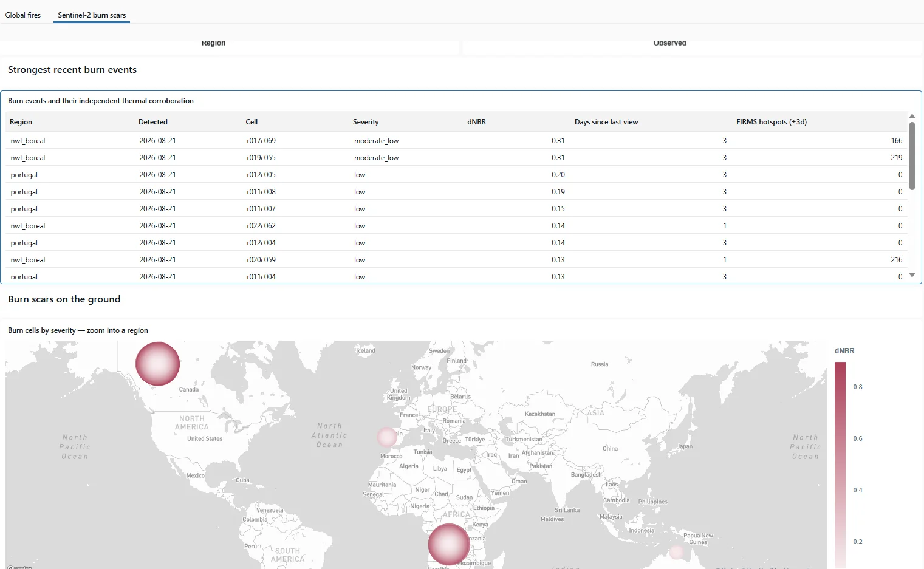924x569 pixels.
Task: Click the Burn events thermal corroboration table title
Action: coord(101,101)
